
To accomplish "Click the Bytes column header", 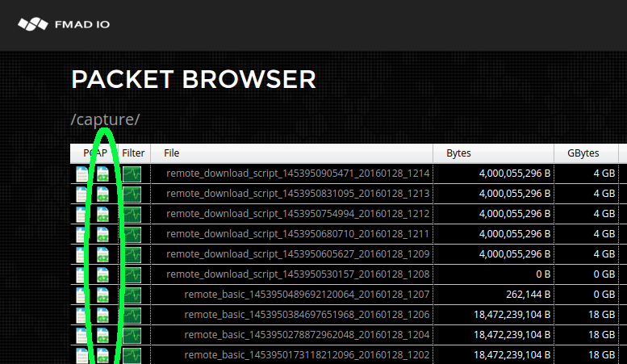I will [458, 153].
